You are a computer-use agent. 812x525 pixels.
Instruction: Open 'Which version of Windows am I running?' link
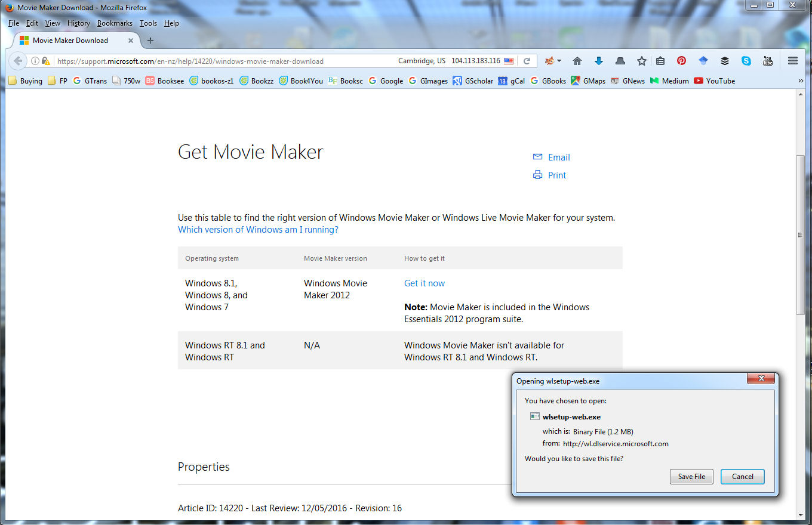point(258,230)
